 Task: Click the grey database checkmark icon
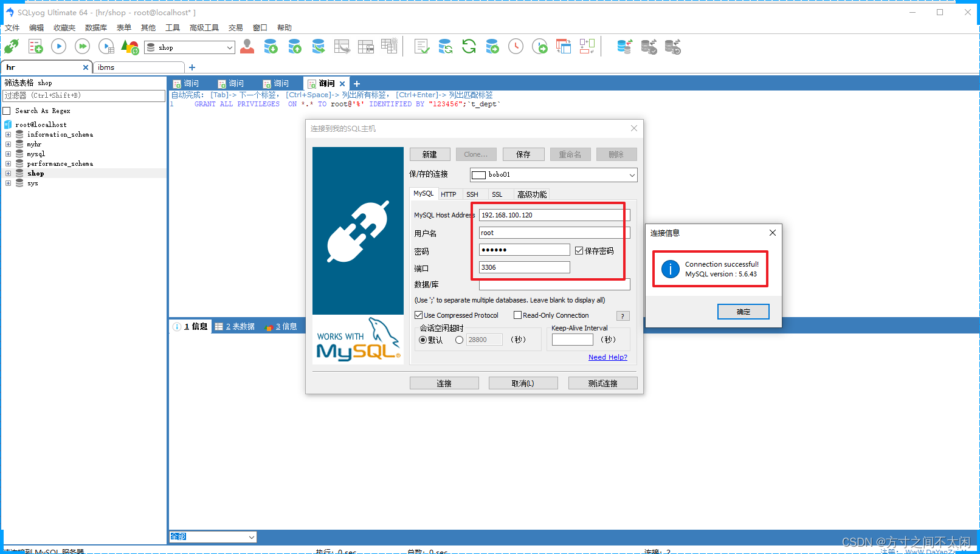(649, 47)
